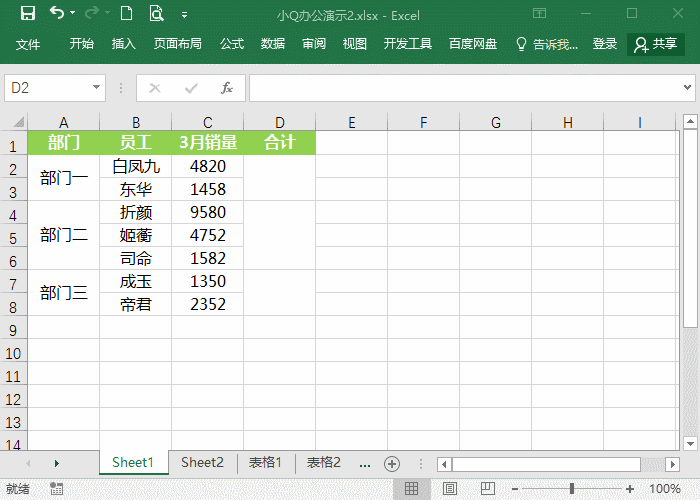Click the New blank document icon
The image size is (700, 500).
pos(126,13)
